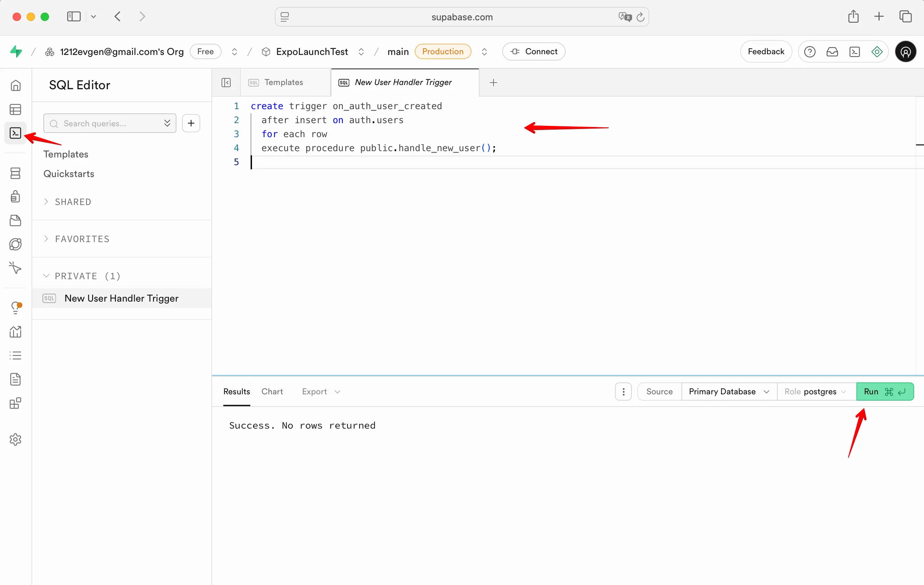The height and width of the screenshot is (585, 924).
Task: Go back in Safari
Action: click(118, 16)
